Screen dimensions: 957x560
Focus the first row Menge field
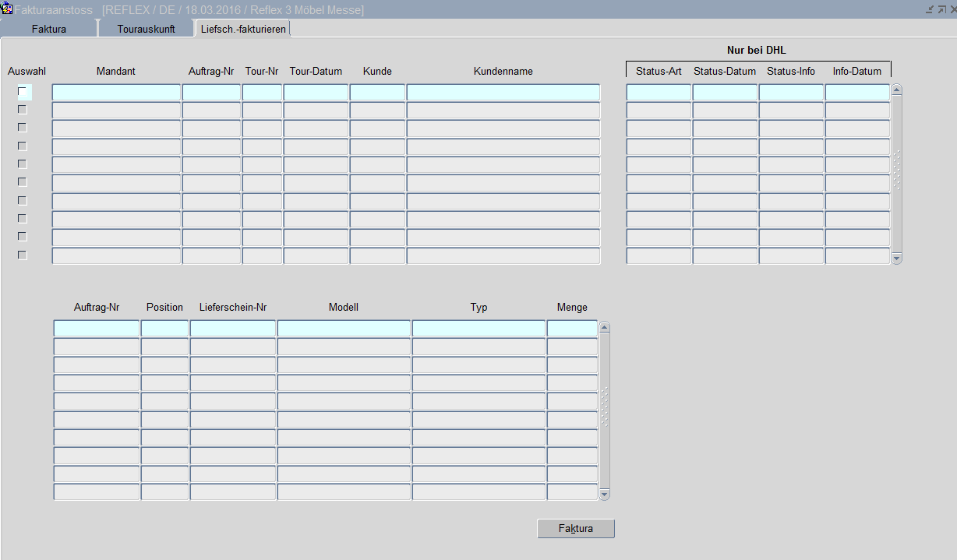pyautogui.click(x=572, y=329)
